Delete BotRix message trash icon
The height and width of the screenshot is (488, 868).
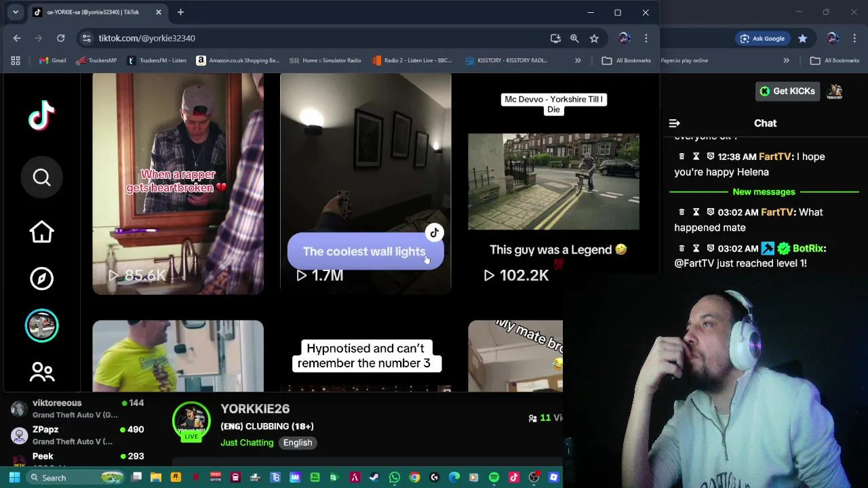click(x=682, y=249)
